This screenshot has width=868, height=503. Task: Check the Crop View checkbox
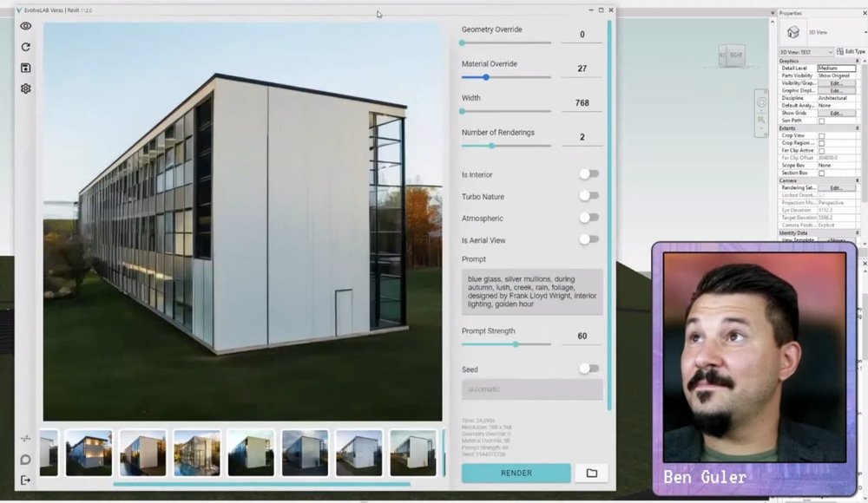tap(821, 135)
